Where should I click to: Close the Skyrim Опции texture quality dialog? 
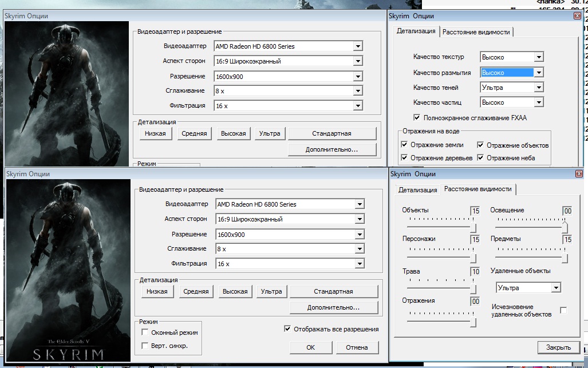point(577,16)
